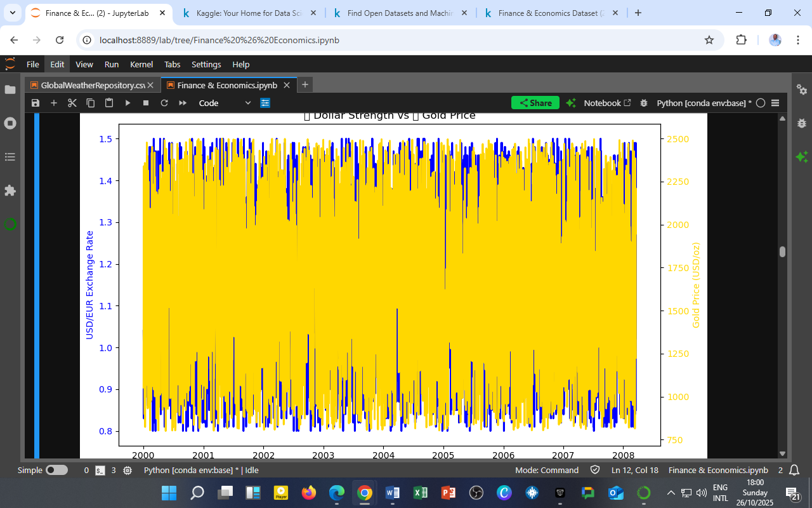Cut the selected cell using scissors icon

(72, 103)
